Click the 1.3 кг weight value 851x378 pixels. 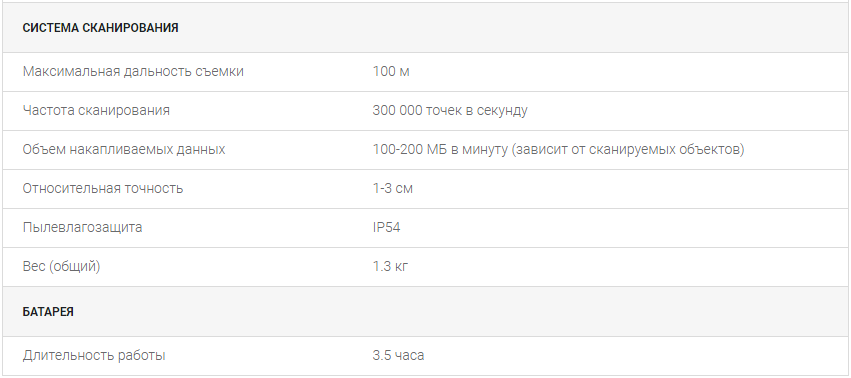[390, 267]
